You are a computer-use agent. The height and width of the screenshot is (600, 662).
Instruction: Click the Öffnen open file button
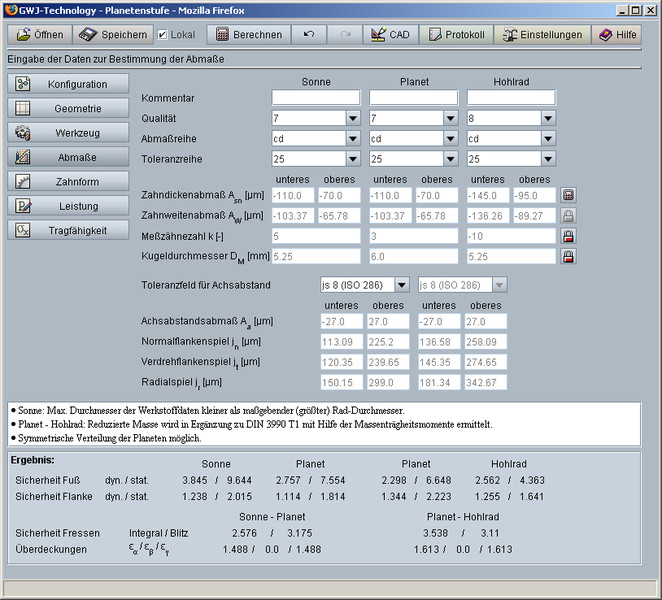pyautogui.click(x=40, y=34)
